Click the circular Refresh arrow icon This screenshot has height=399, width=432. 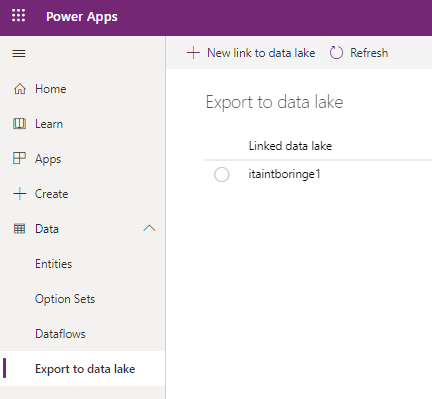[336, 53]
